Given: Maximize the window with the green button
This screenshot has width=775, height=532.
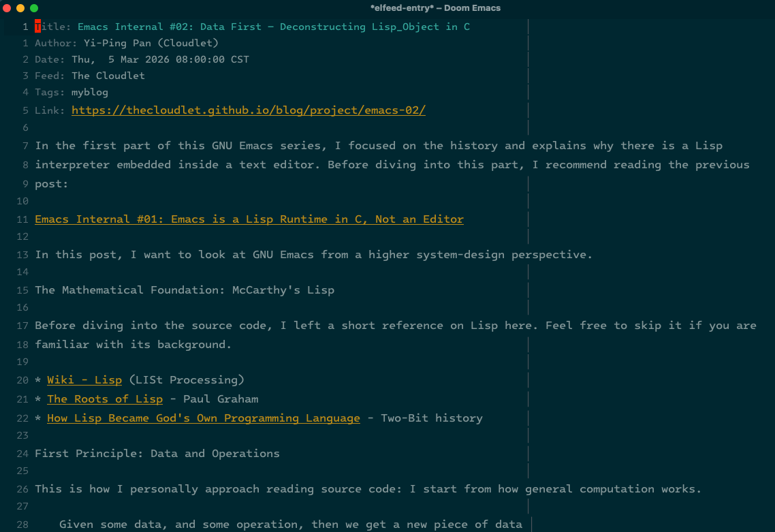Looking at the screenshot, I should coord(33,8).
